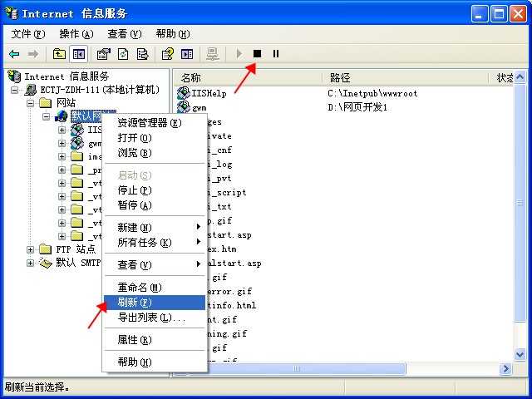532x399 pixels.
Task: Click the Help question mark toolbar icon
Action: point(168,54)
